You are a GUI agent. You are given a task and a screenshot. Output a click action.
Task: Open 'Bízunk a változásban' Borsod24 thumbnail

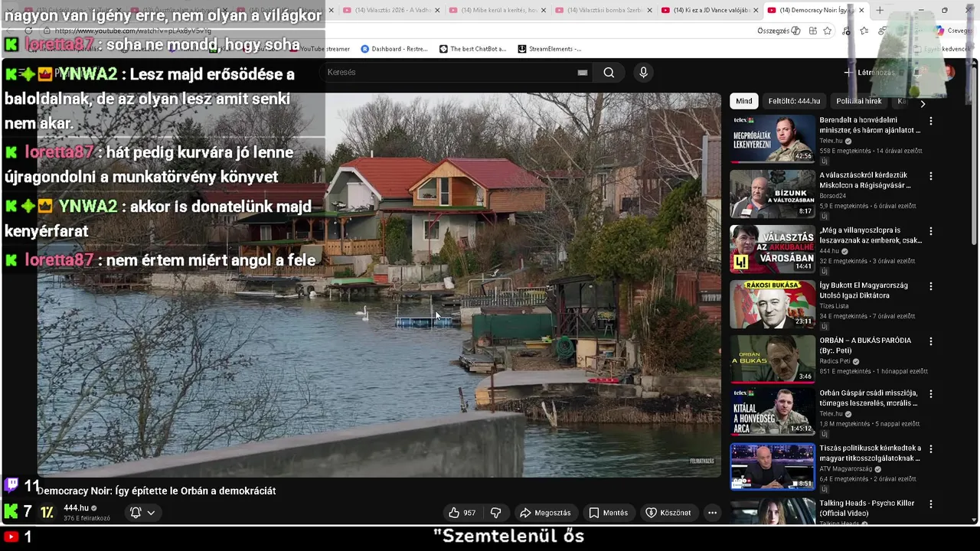click(773, 194)
